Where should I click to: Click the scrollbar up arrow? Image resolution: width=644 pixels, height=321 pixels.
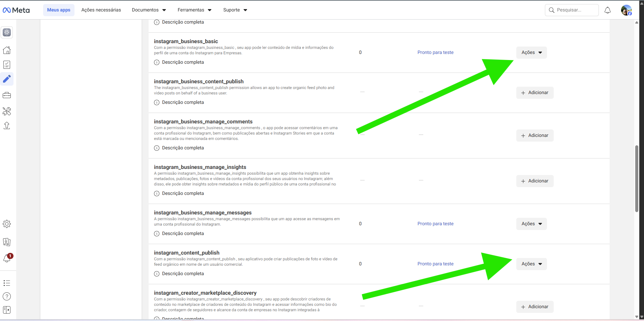click(637, 22)
